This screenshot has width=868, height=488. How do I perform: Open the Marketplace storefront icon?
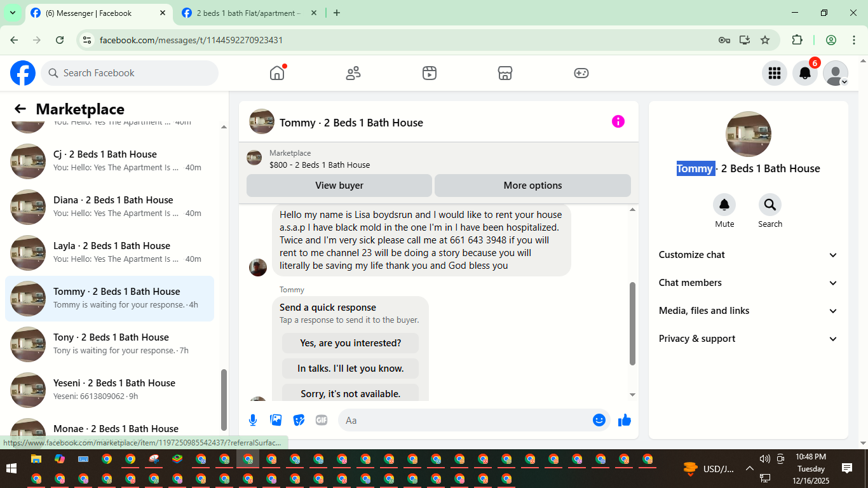click(x=505, y=73)
